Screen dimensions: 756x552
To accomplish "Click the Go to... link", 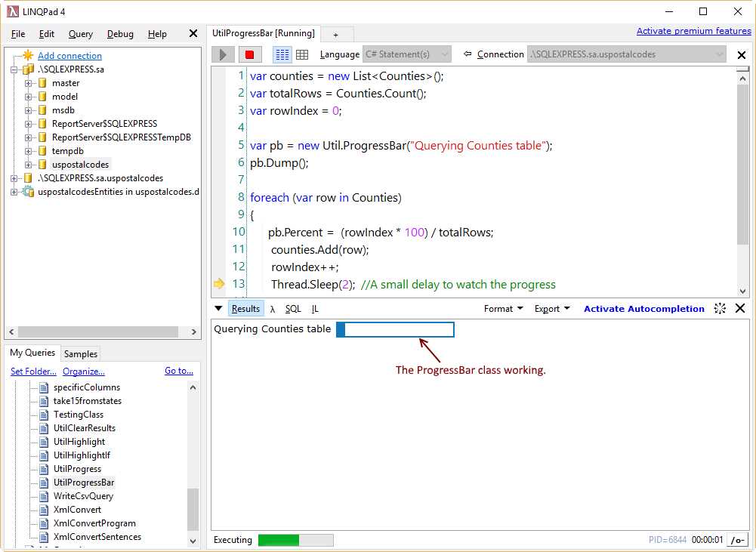I will click(179, 371).
